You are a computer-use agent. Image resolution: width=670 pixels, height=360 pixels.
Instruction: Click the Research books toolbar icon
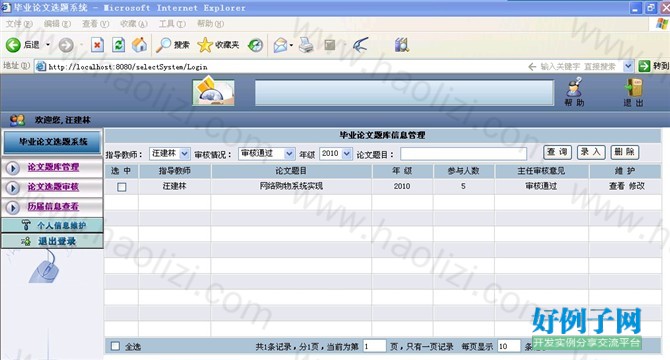[x=402, y=44]
